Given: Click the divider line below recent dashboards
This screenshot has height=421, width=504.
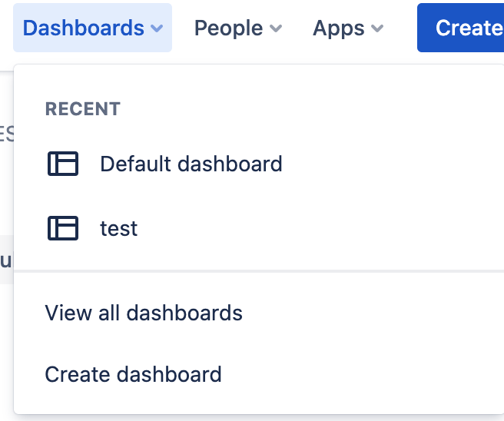Looking at the screenshot, I should (259, 270).
